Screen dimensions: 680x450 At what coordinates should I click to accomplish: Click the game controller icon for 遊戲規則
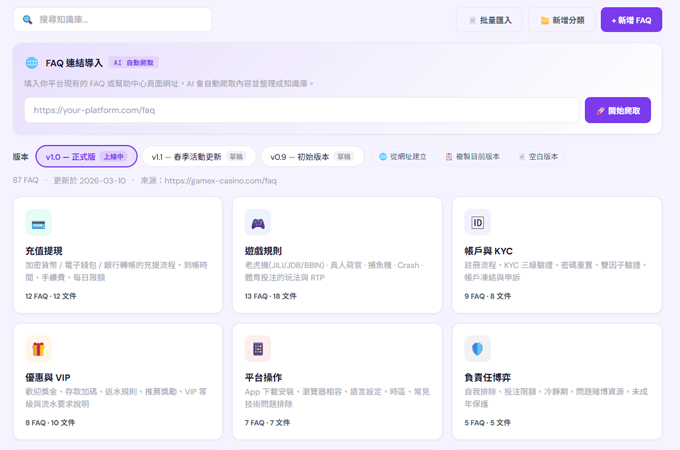click(x=258, y=222)
